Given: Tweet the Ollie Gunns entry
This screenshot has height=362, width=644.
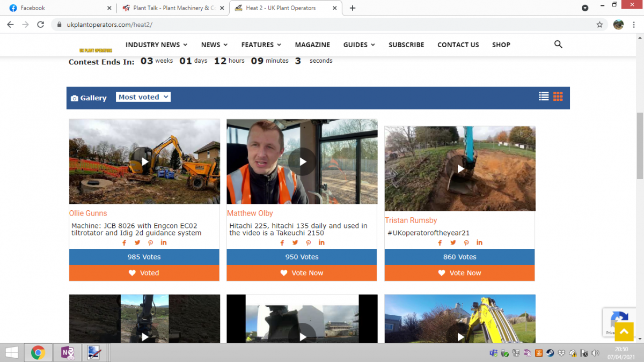Looking at the screenshot, I should (137, 242).
